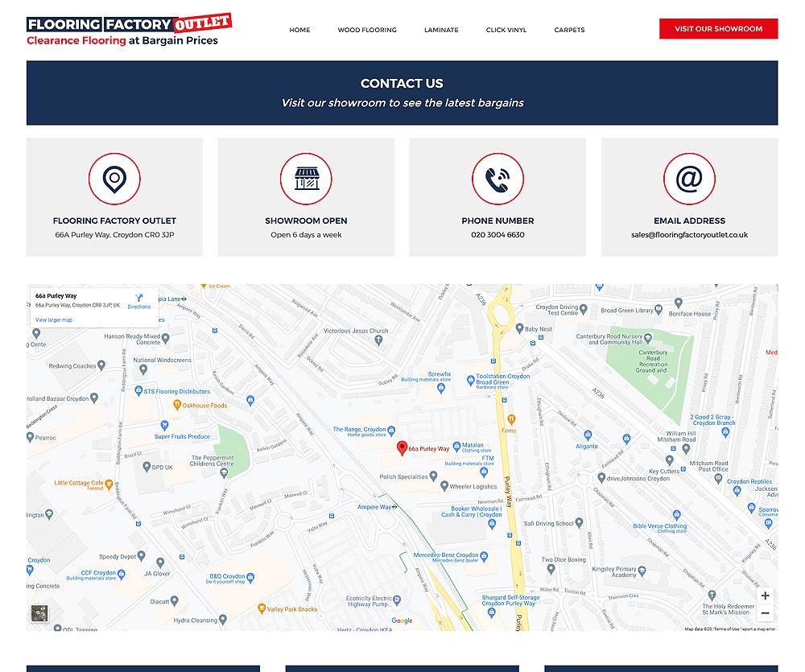Navigate to Click Vinyl

[506, 30]
